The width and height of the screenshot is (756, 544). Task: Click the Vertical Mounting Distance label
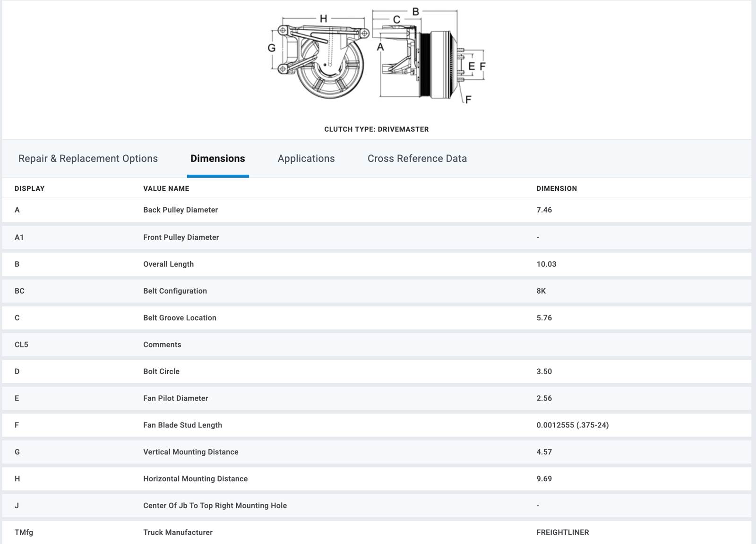point(190,452)
